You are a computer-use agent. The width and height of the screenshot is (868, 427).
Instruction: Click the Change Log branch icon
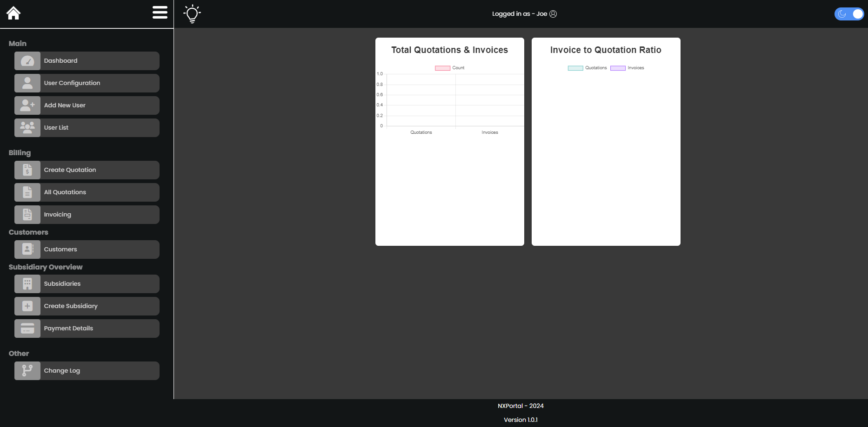point(27,371)
